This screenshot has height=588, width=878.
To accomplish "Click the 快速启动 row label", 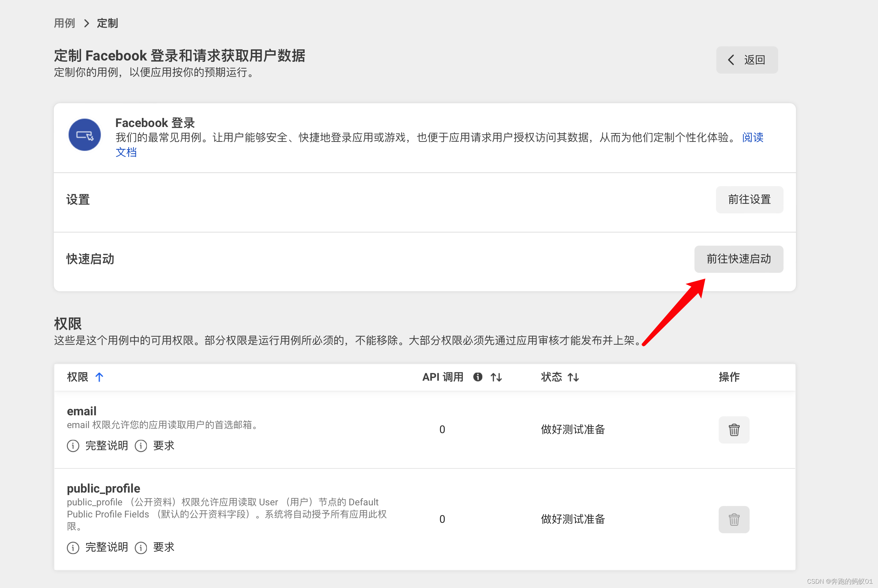I will pyautogui.click(x=90, y=259).
